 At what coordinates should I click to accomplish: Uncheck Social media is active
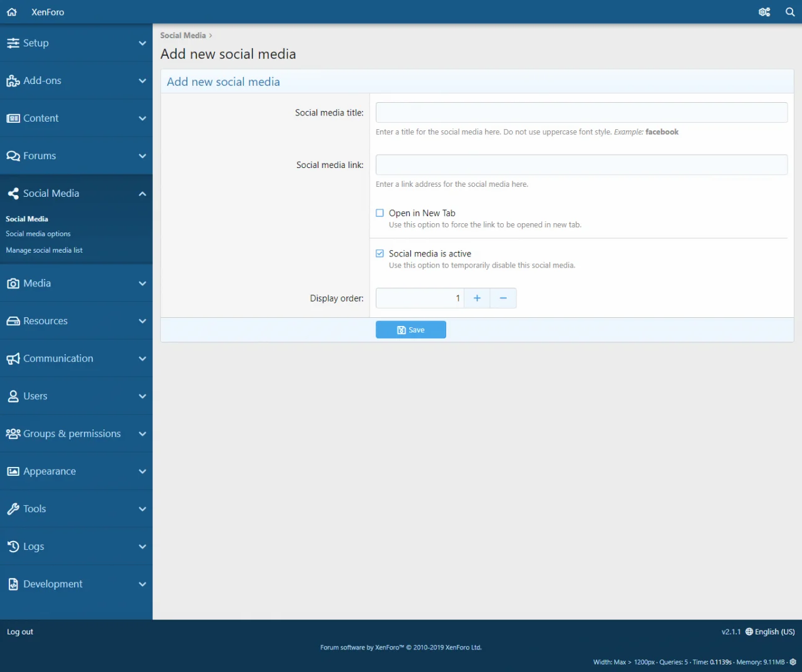[x=380, y=254]
